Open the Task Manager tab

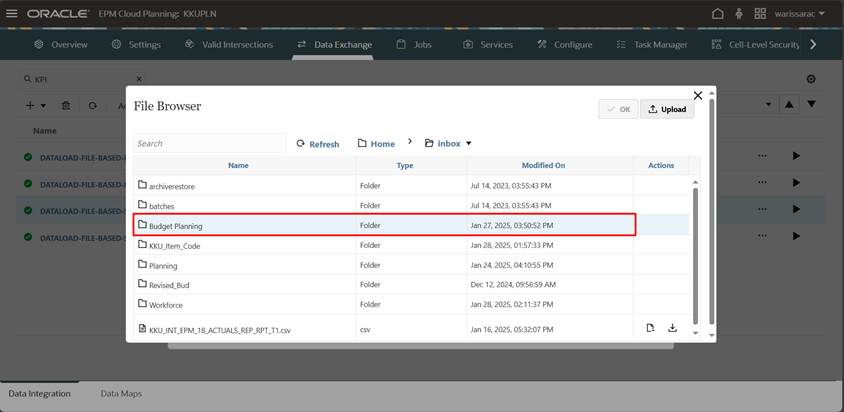[x=652, y=45]
